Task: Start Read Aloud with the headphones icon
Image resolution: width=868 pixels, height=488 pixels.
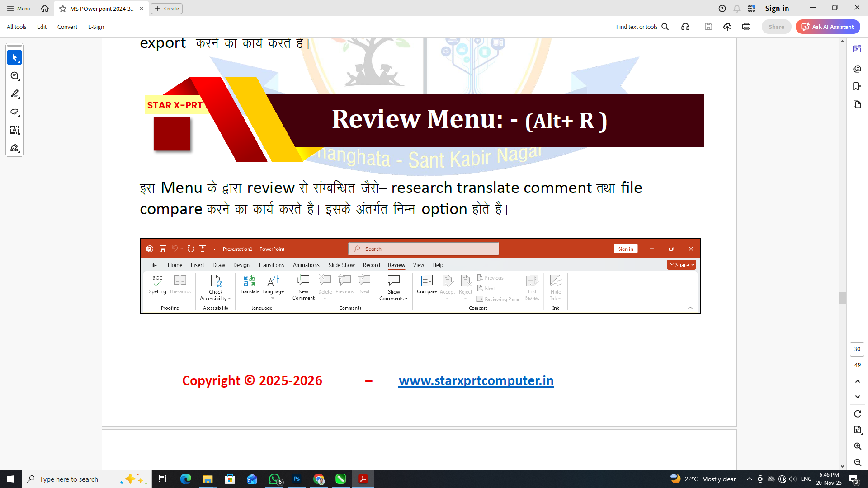Action: (685, 27)
